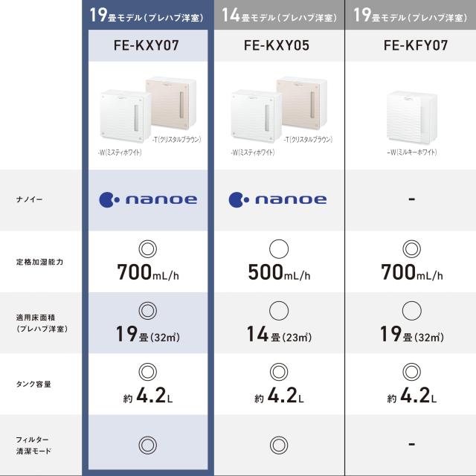Click double-circle icon above FE-KXY07 19畳(32㎡)

pyautogui.click(x=147, y=311)
